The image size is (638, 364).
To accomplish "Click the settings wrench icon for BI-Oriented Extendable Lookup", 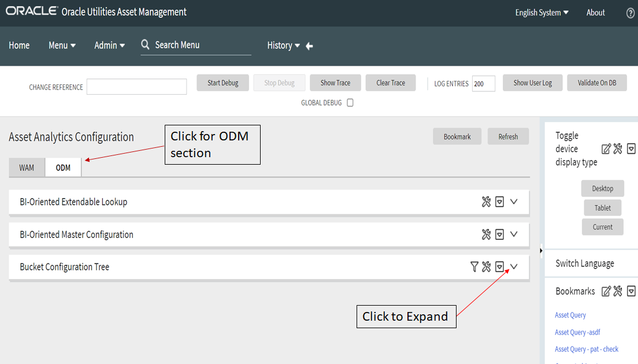I will tap(485, 202).
